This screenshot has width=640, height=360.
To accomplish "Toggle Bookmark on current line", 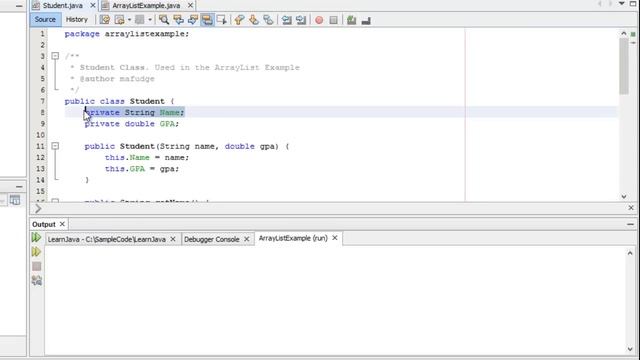I will click(268, 20).
